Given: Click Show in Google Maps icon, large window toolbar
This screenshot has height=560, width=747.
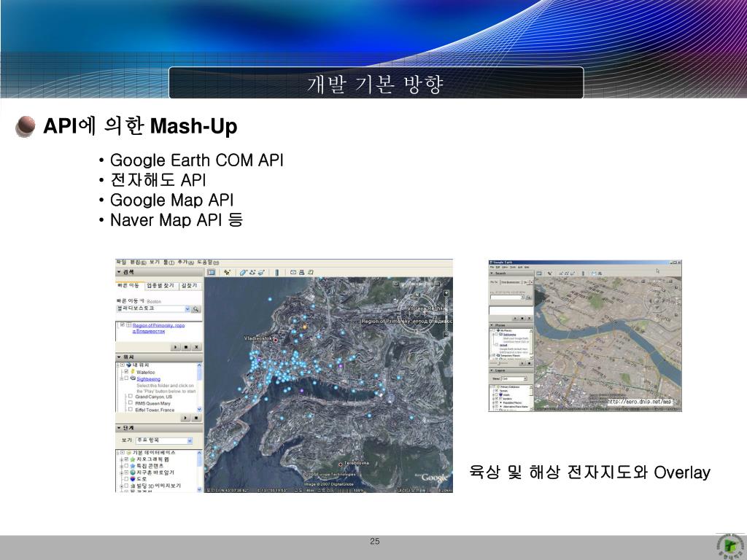Looking at the screenshot, I should click(310, 273).
